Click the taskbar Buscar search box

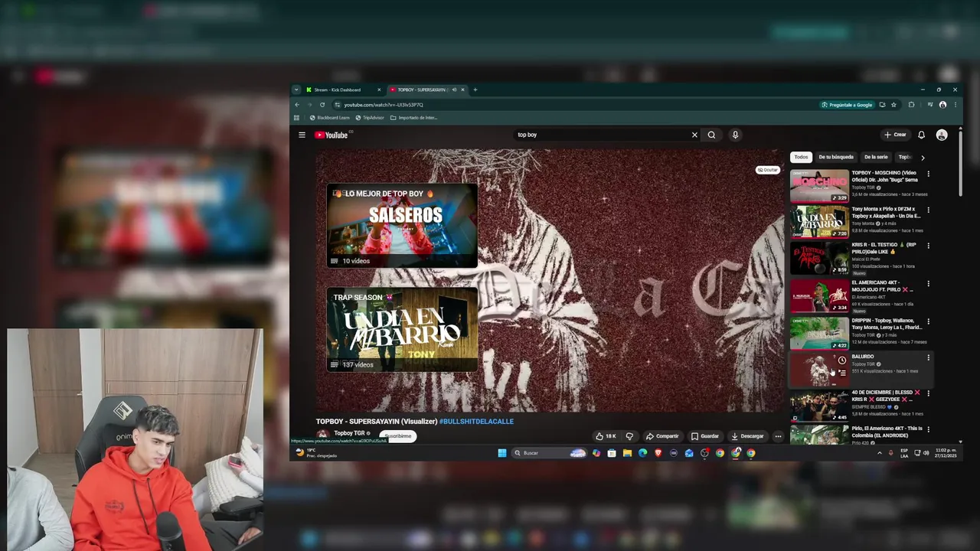(550, 453)
